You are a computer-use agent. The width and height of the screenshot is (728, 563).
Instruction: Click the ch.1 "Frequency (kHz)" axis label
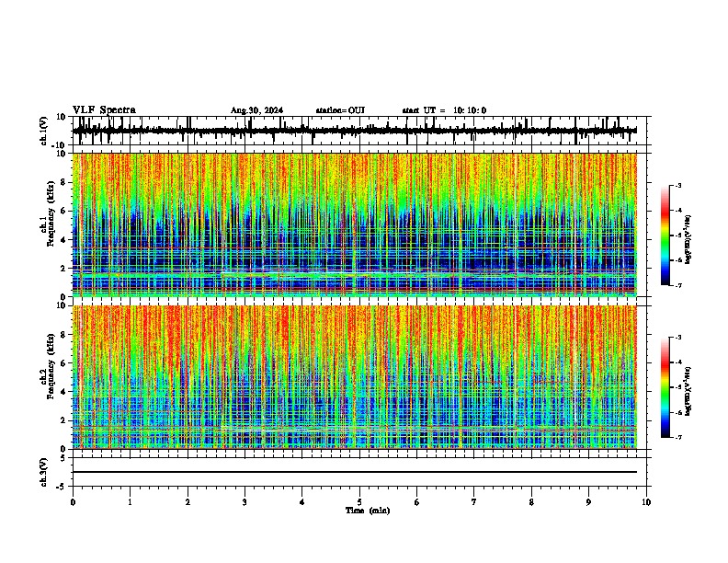(x=51, y=213)
